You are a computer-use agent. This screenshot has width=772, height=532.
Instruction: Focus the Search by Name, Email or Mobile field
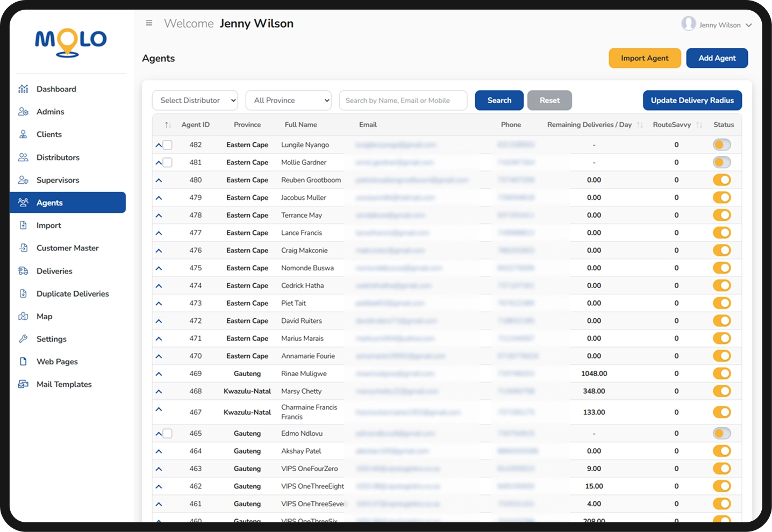tap(403, 100)
